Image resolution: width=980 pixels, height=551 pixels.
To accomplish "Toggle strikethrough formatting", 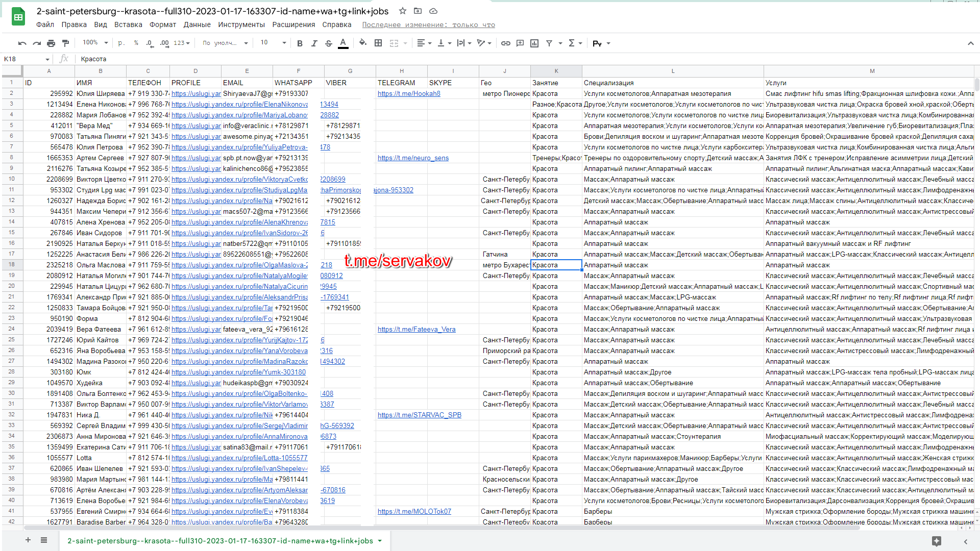I will [329, 43].
